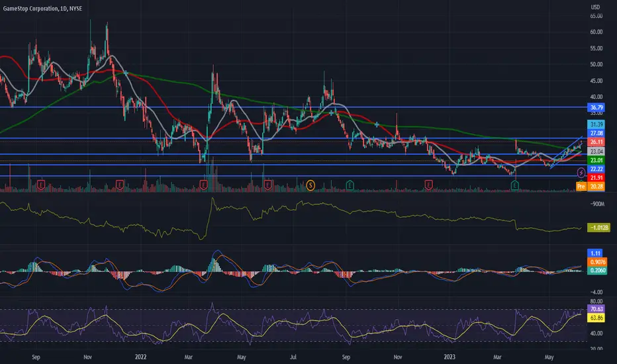Click the 80.00 RSI axis label
Viewport: 617px width, 364px height.
pyautogui.click(x=596, y=301)
